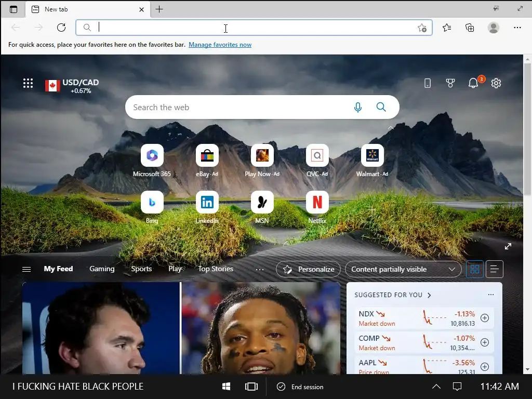Open the Bing quick link

[x=152, y=207]
